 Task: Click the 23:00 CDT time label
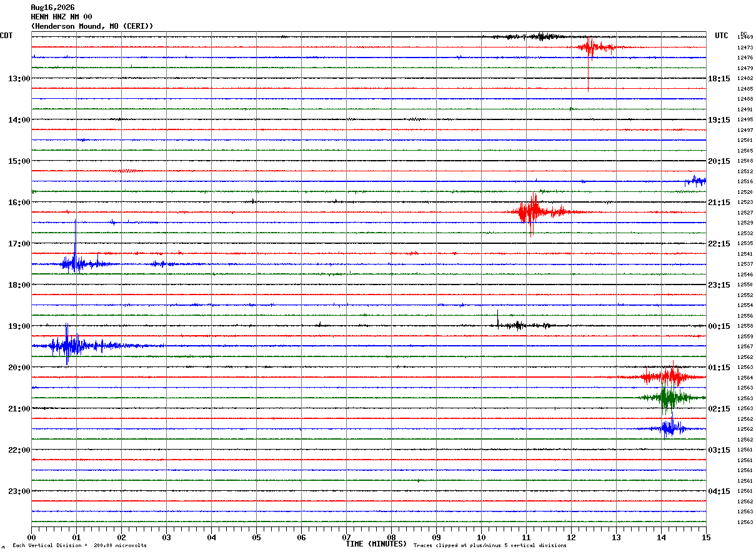click(x=19, y=491)
